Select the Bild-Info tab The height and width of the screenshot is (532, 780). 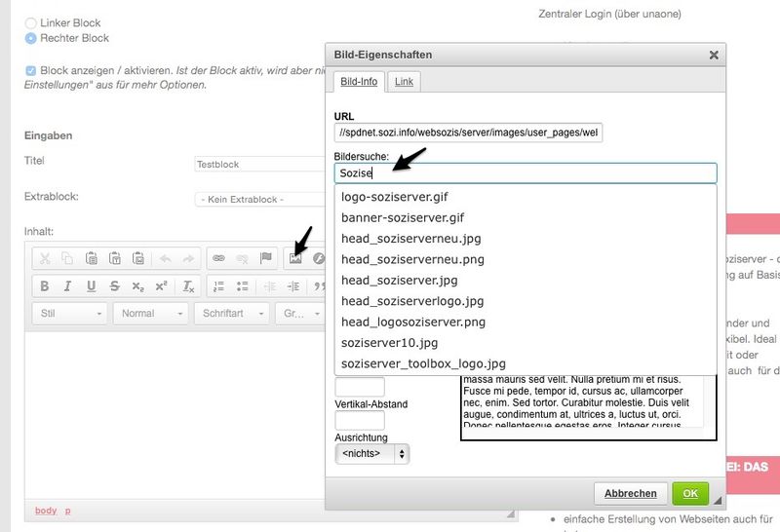(358, 82)
